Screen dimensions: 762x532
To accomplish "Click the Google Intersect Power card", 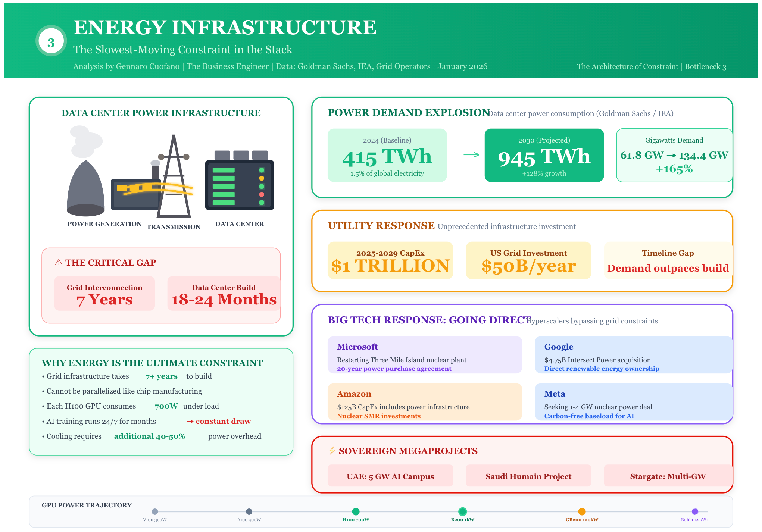I will pos(633,355).
